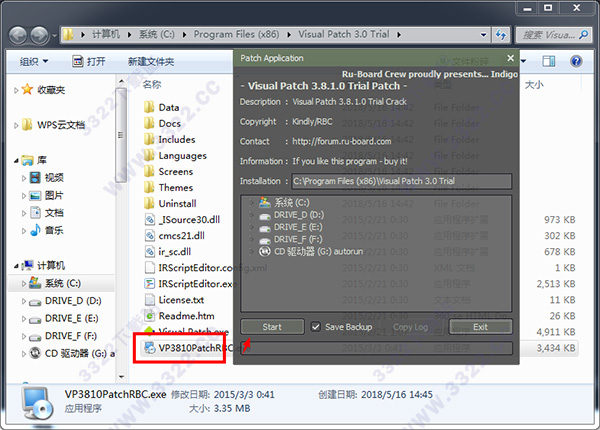Select the Readme.htm file icon
The width and height of the screenshot is (600, 430).
tap(150, 316)
